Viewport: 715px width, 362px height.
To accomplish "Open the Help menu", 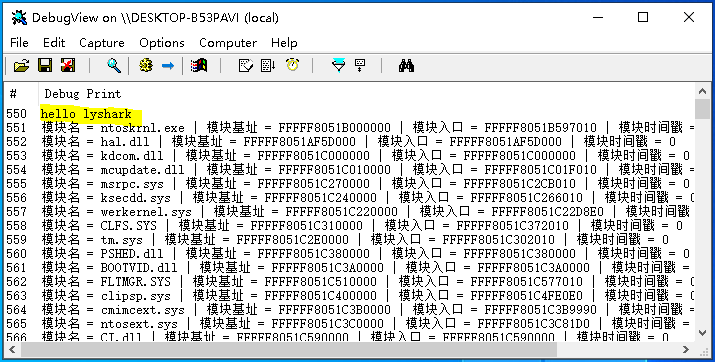I will click(x=284, y=43).
